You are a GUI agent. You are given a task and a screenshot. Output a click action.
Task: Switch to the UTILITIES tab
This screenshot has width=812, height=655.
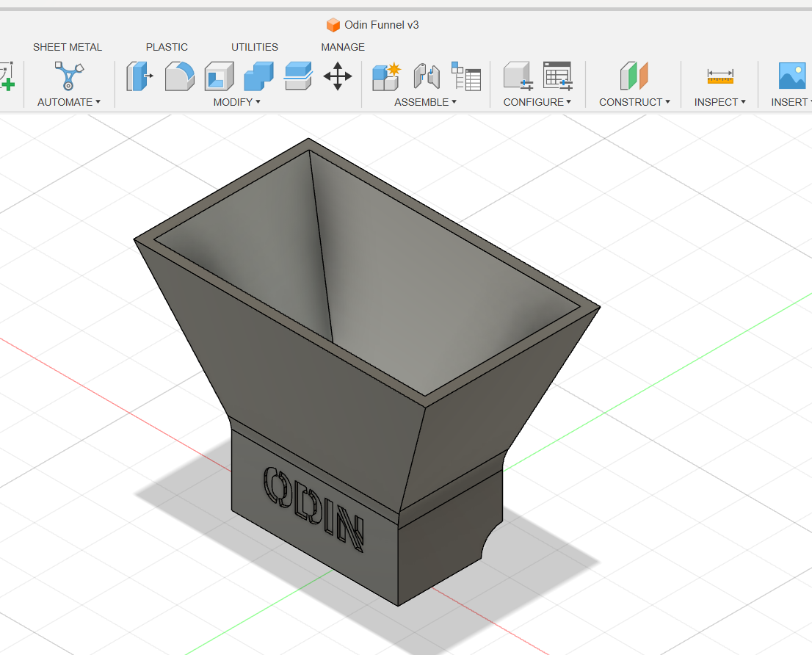click(254, 47)
